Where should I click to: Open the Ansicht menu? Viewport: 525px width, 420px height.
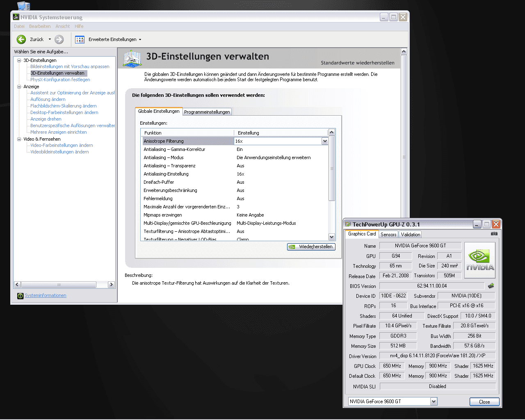click(63, 26)
